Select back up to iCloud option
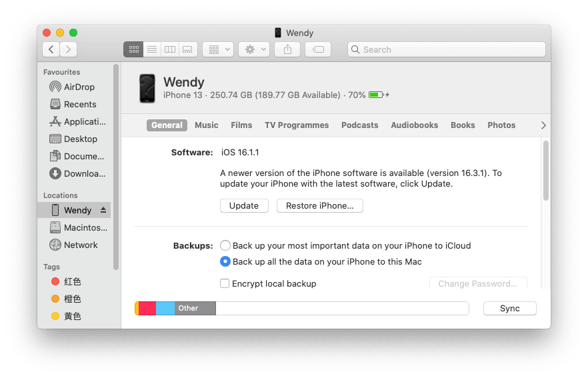The image size is (588, 378). [x=225, y=245]
